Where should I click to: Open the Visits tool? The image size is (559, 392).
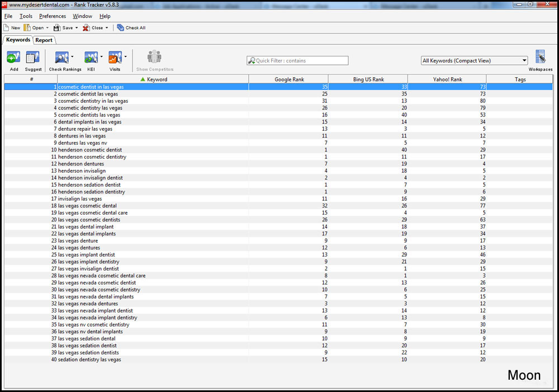115,59
